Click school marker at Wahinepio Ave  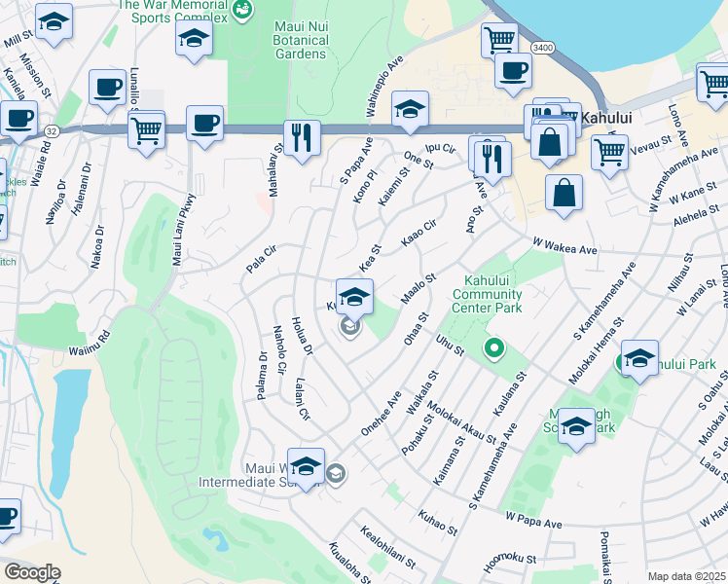tap(410, 112)
